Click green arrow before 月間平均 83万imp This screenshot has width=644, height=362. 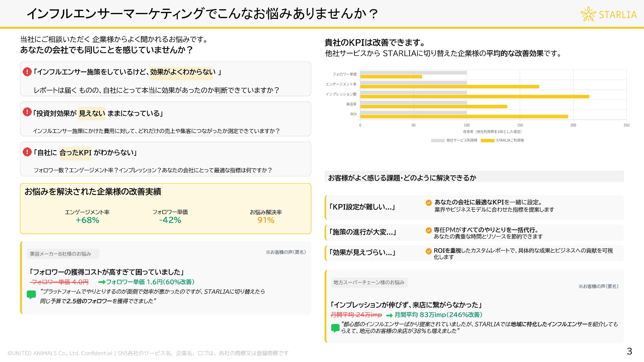click(x=389, y=315)
